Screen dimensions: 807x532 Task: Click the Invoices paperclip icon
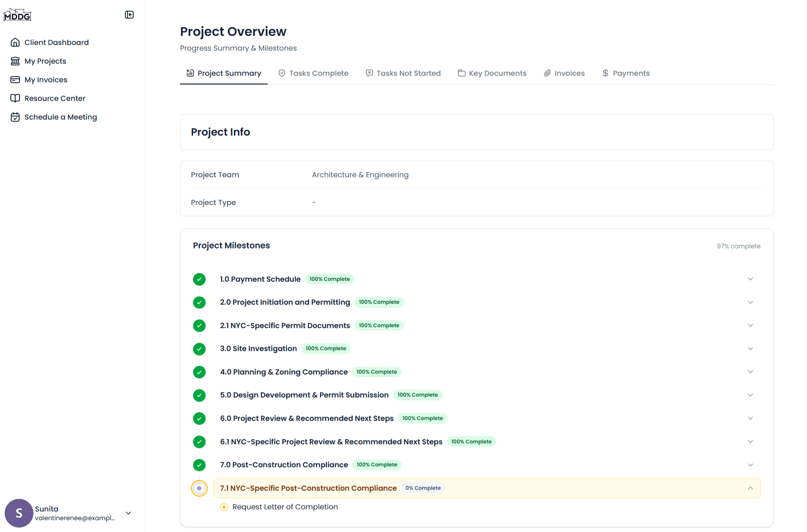(x=547, y=73)
